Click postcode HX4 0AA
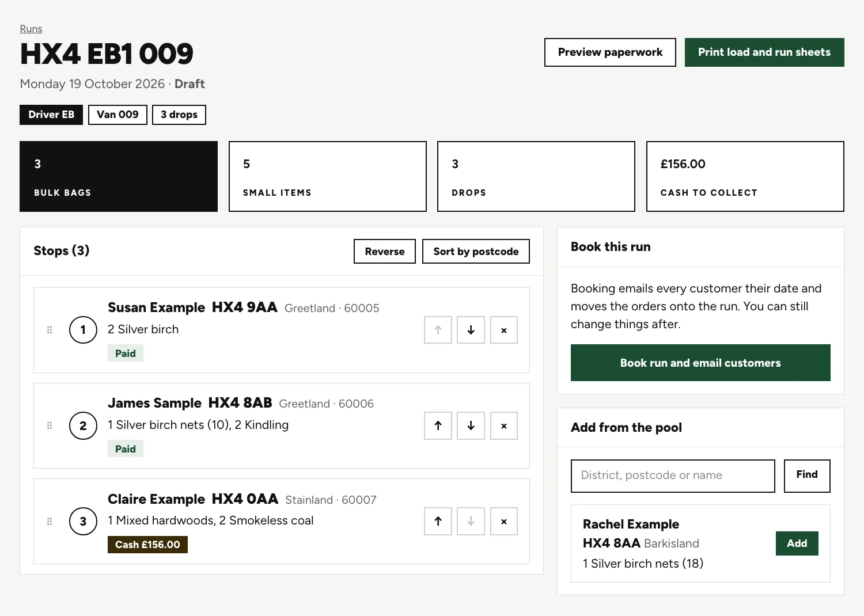864x616 pixels. (x=245, y=499)
